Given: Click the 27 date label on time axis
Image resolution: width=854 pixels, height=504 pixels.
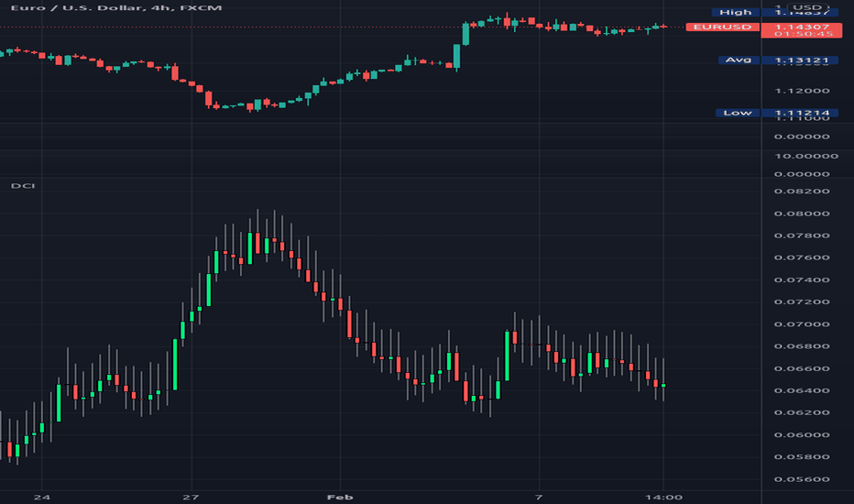Looking at the screenshot, I should pos(192,497).
